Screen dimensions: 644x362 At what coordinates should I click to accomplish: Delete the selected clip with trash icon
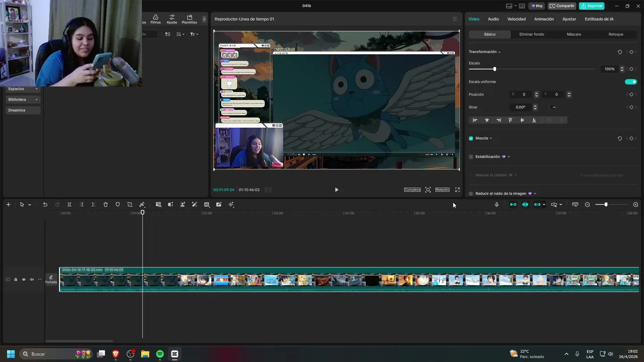[106, 205]
